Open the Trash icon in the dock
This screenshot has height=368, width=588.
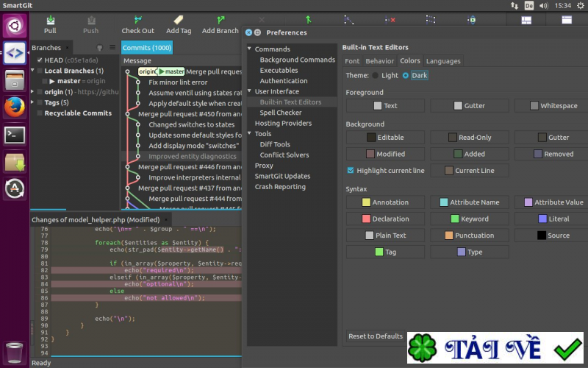15,351
